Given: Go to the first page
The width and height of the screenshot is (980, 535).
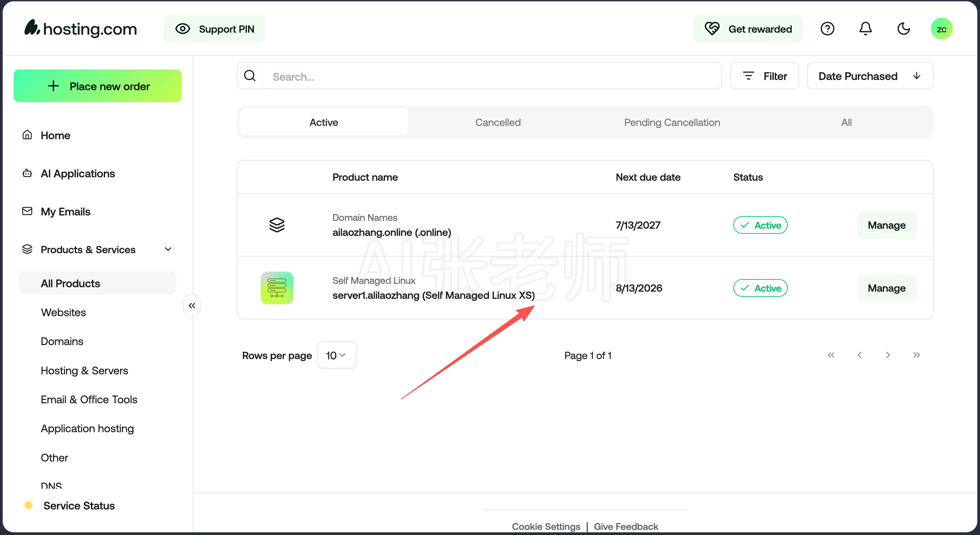Looking at the screenshot, I should 831,355.
